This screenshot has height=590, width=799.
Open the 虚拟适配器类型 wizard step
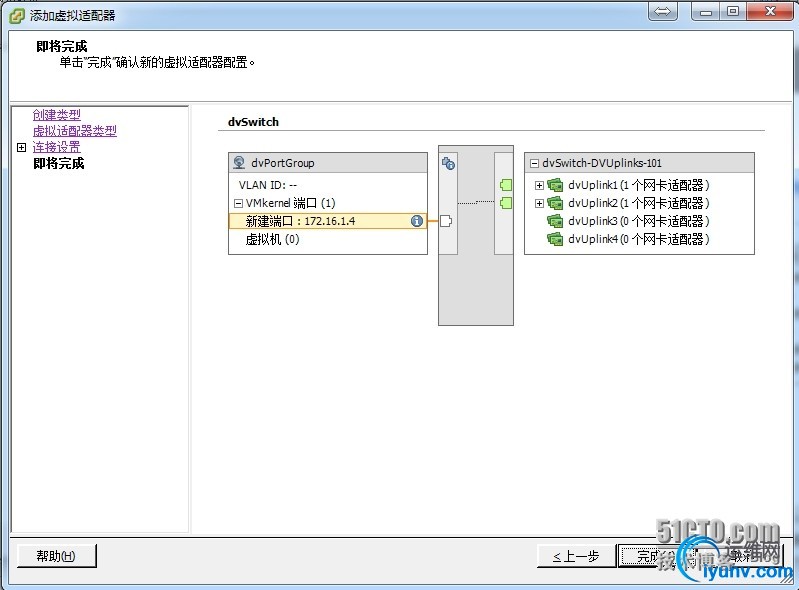74,131
